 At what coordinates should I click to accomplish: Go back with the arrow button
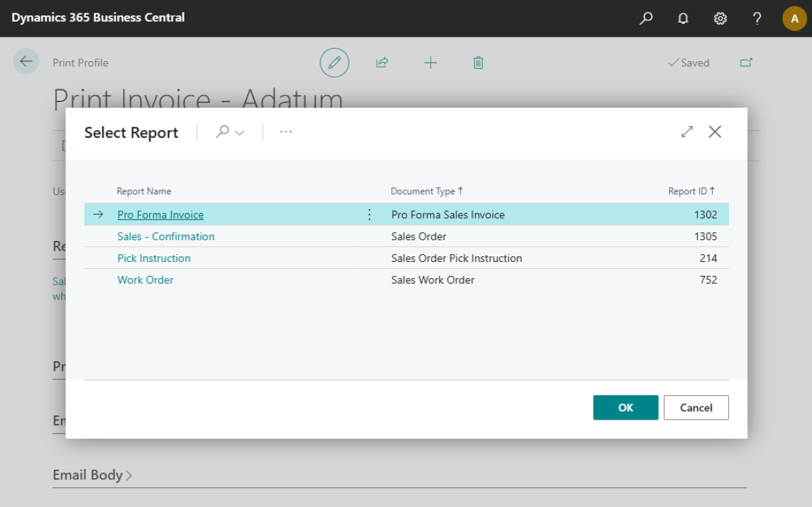26,61
